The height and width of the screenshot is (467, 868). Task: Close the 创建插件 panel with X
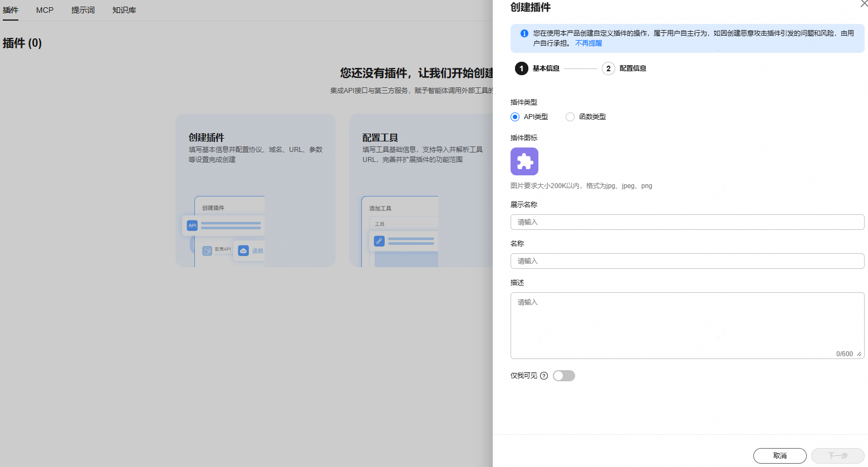pos(863,4)
